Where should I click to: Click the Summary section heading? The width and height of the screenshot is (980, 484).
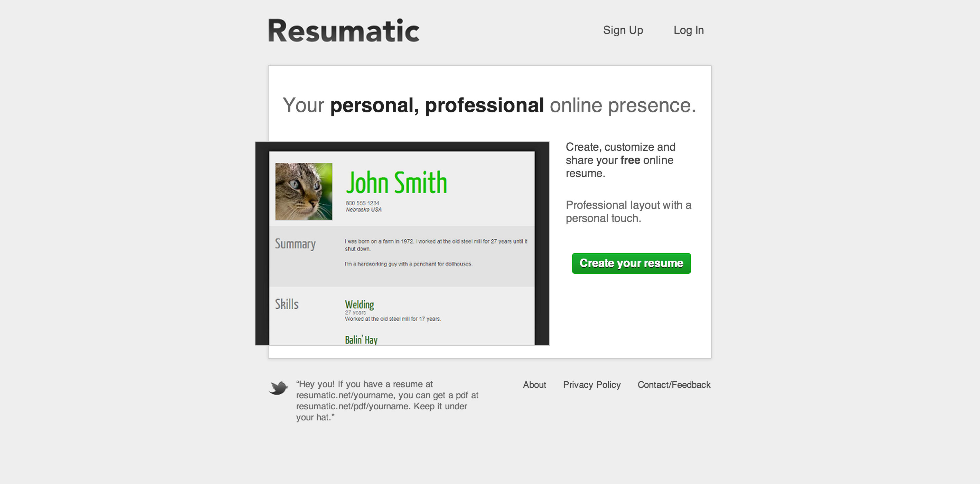click(295, 244)
